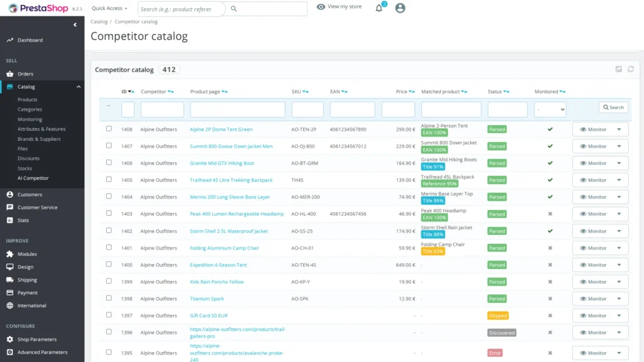Click the Shop Parameters gear icon
Image resolution: width=644 pixels, height=362 pixels.
pos(10,339)
